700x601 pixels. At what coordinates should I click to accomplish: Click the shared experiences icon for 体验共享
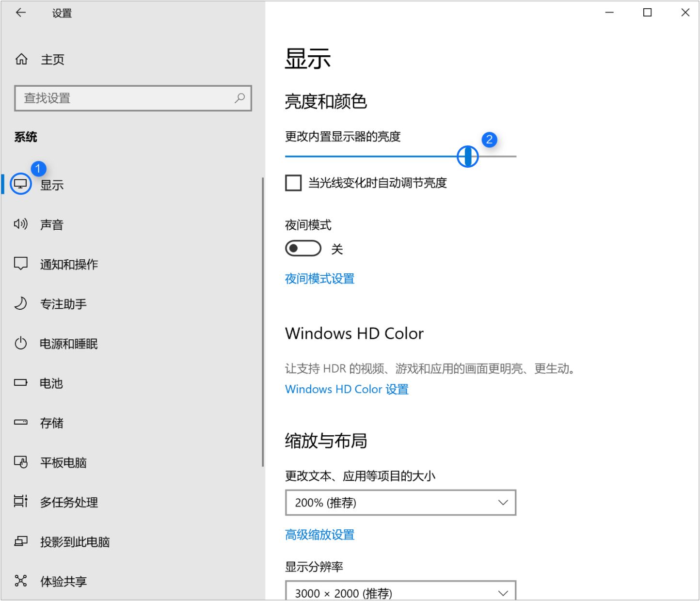tap(21, 581)
